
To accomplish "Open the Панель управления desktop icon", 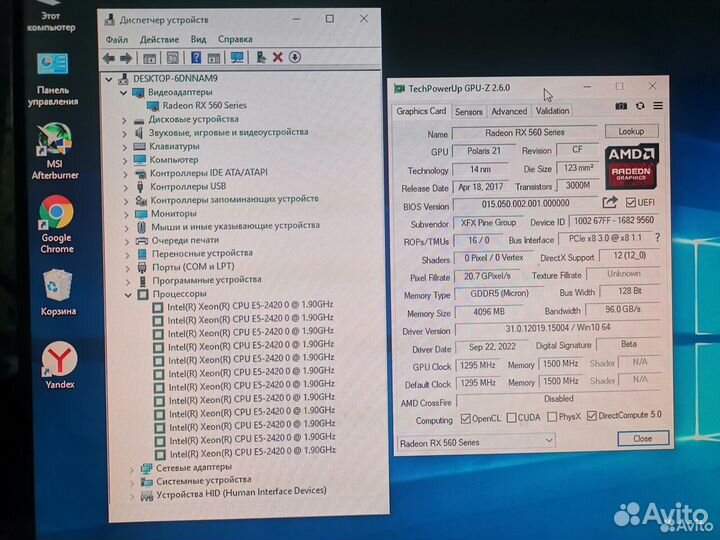I will tap(52, 79).
